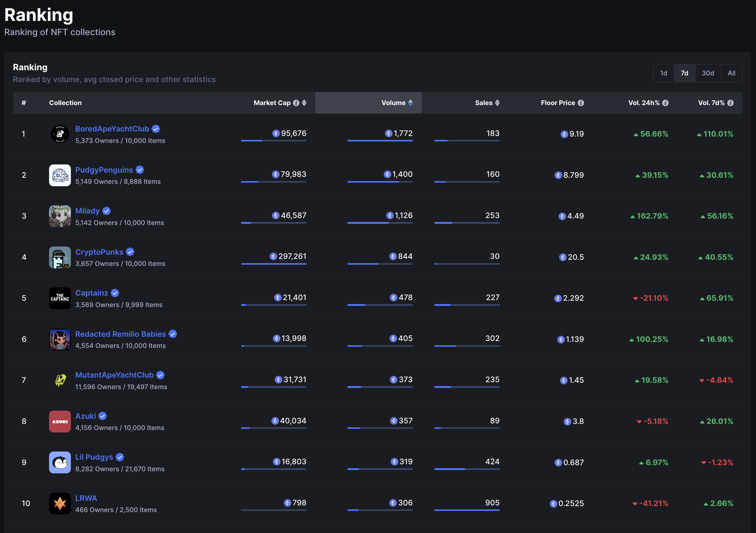Image resolution: width=756 pixels, height=533 pixels.
Task: Open The Captainz avatar image
Action: 60,298
